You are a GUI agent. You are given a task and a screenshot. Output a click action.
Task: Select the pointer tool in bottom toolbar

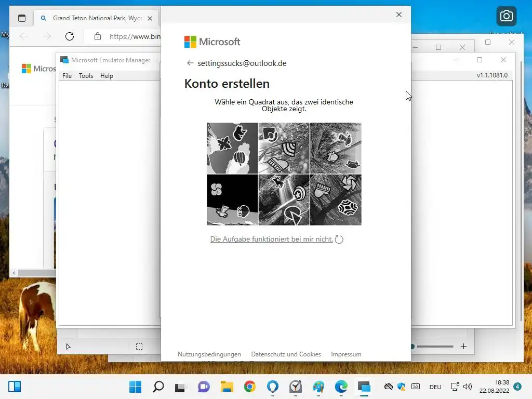(x=68, y=347)
